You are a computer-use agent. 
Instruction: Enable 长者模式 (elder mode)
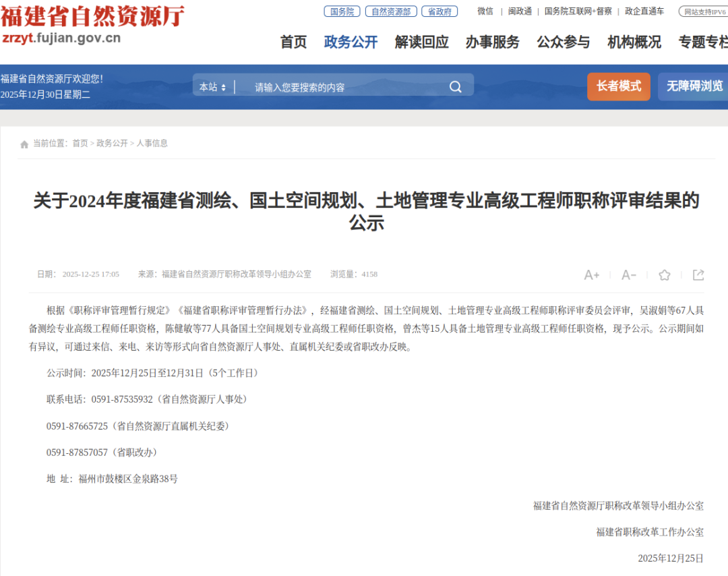coord(618,86)
